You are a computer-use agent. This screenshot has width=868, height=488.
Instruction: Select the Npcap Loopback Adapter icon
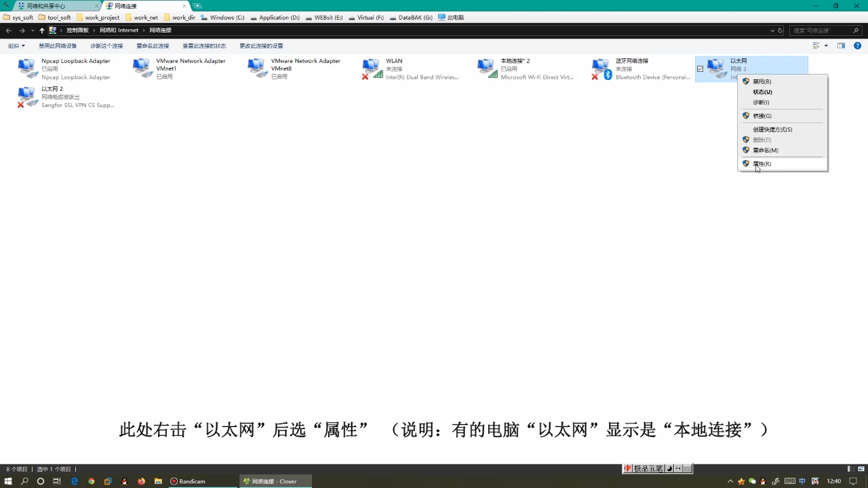point(27,68)
